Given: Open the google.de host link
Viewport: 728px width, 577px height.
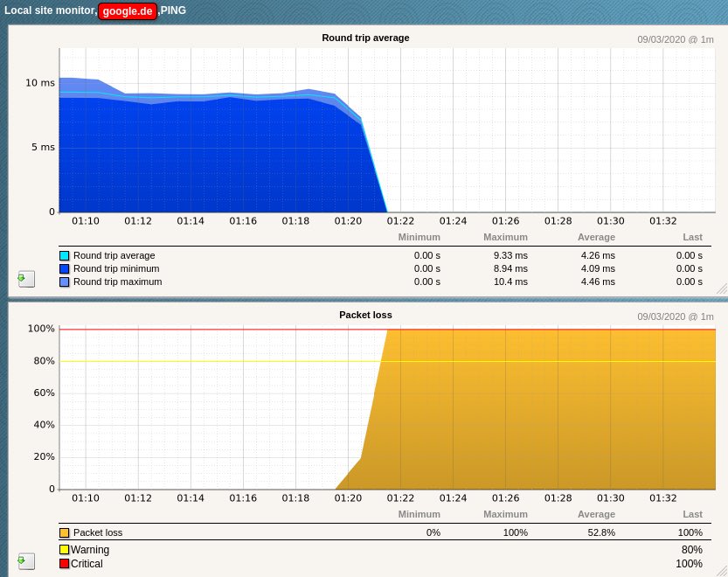Looking at the screenshot, I should pos(128,10).
